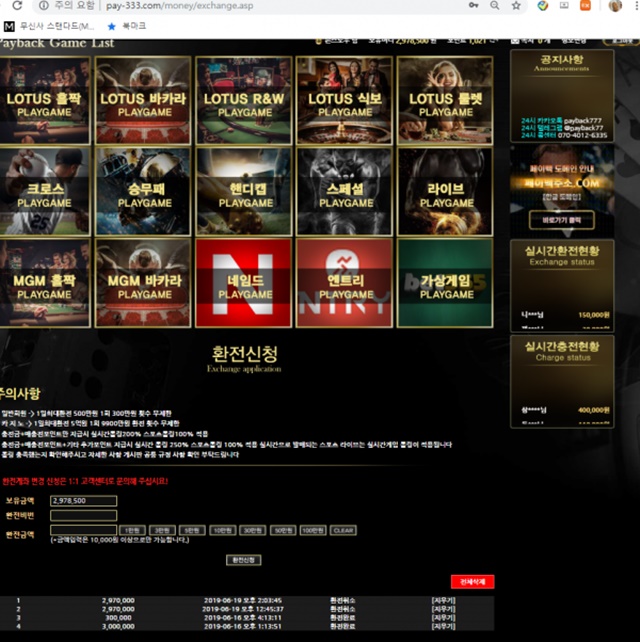Viewport: 640px width, 642px height.
Task: Click the CLEAR amount button
Action: point(343,530)
